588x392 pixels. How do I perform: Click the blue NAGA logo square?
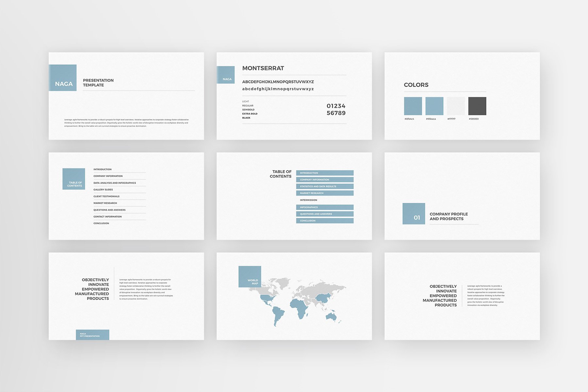(63, 78)
